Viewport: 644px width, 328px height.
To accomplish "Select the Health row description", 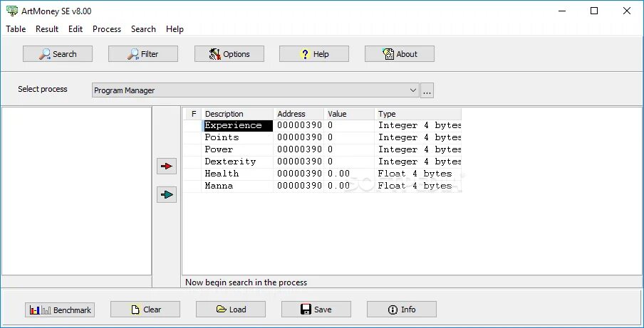I will click(237, 174).
